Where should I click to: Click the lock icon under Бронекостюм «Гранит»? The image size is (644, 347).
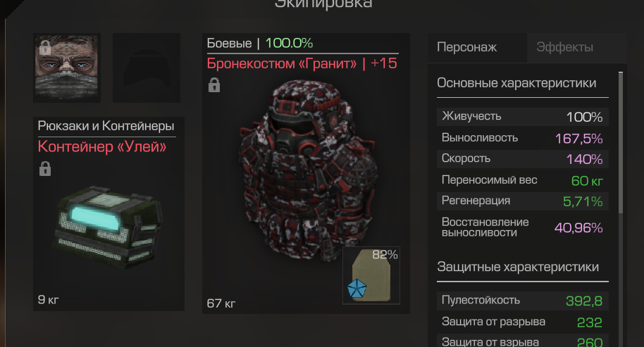pyautogui.click(x=214, y=85)
